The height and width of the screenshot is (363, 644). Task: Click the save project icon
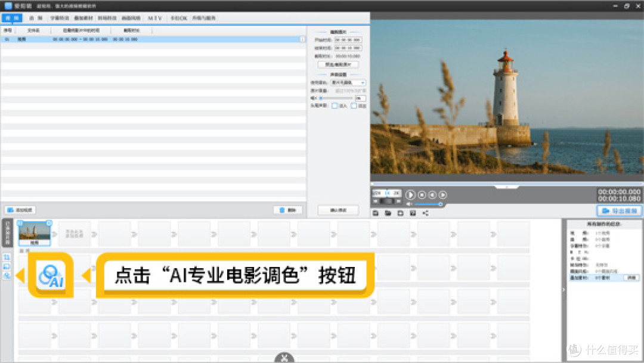pyautogui.click(x=401, y=213)
